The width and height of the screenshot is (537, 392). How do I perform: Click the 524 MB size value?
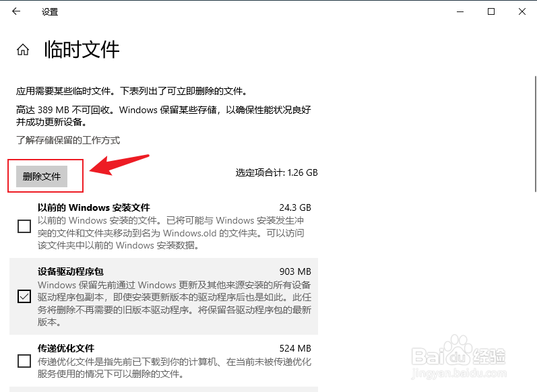[x=295, y=348]
